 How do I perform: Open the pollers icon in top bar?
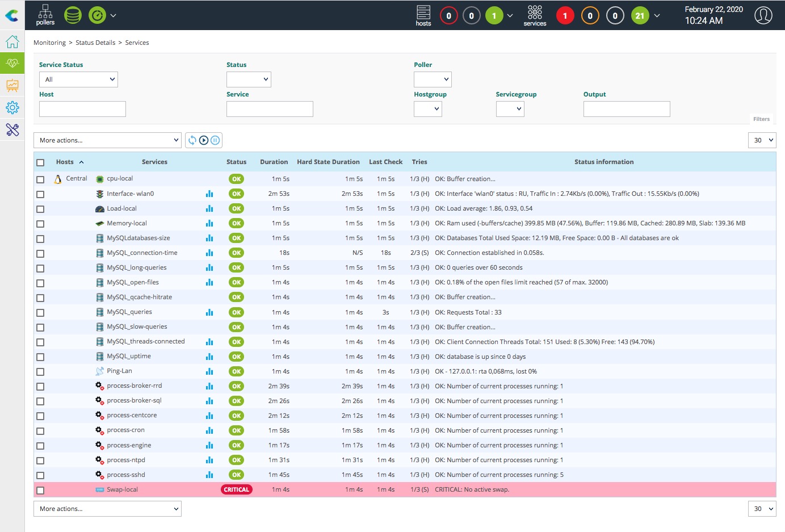coord(45,15)
